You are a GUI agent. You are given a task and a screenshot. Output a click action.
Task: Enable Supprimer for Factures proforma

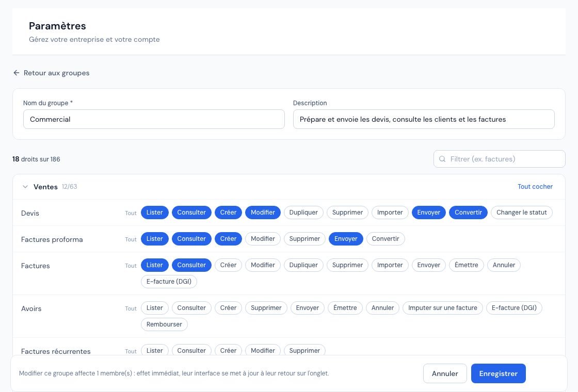point(304,239)
